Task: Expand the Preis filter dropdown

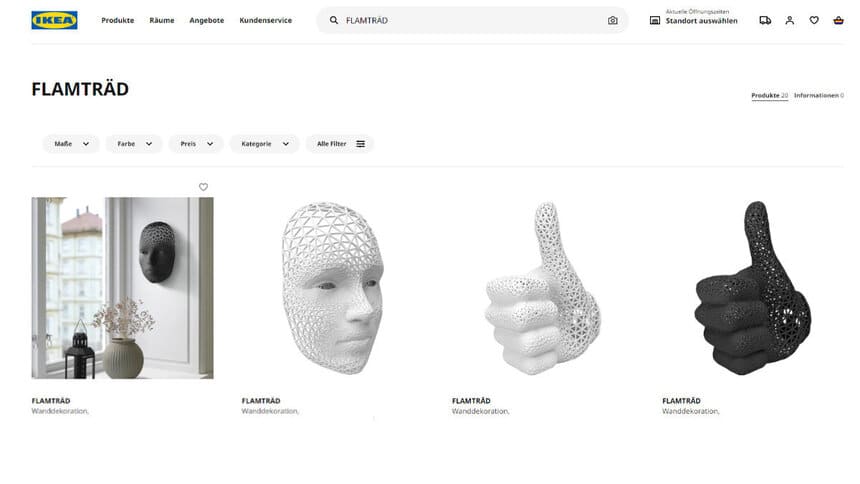Action: pyautogui.click(x=196, y=144)
